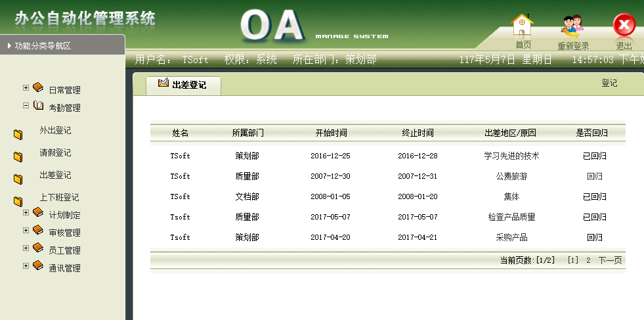The height and width of the screenshot is (320, 644).
Task: Click the 登记 link at top right
Action: click(609, 83)
